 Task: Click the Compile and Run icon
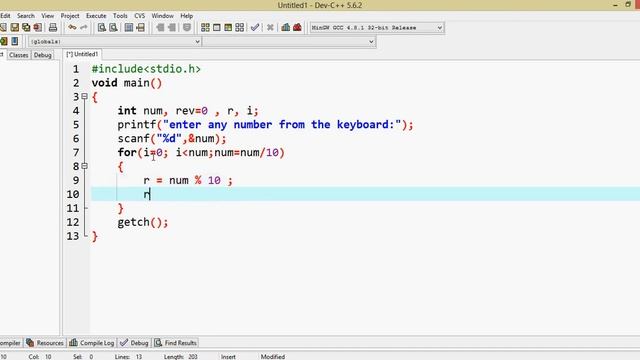(228, 27)
